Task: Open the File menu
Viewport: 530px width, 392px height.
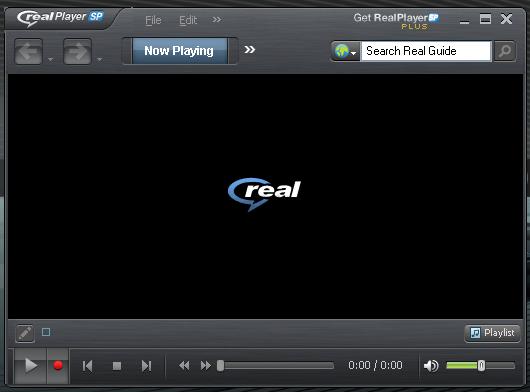Action: (153, 20)
